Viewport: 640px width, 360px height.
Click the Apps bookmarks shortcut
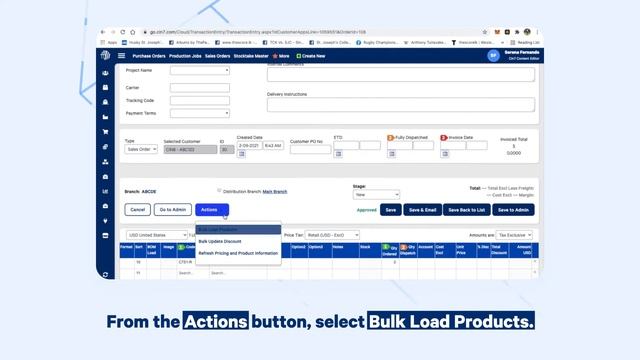pos(109,42)
